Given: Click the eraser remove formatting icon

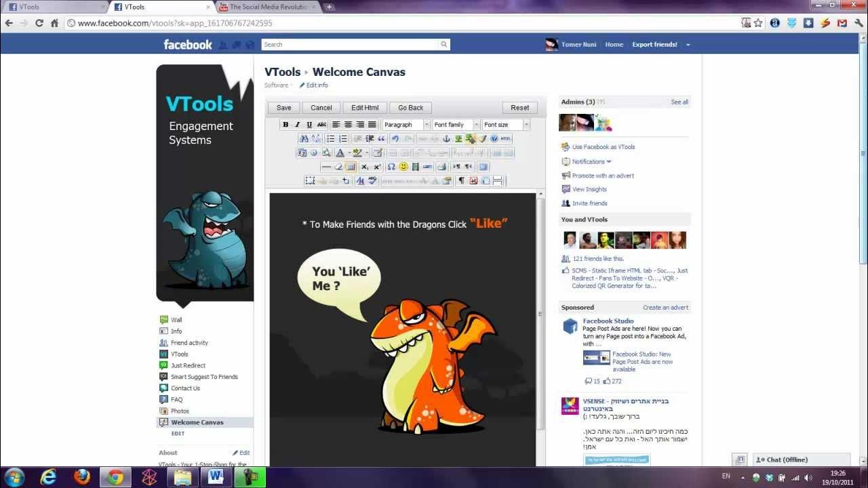Looking at the screenshot, I should click(338, 167).
